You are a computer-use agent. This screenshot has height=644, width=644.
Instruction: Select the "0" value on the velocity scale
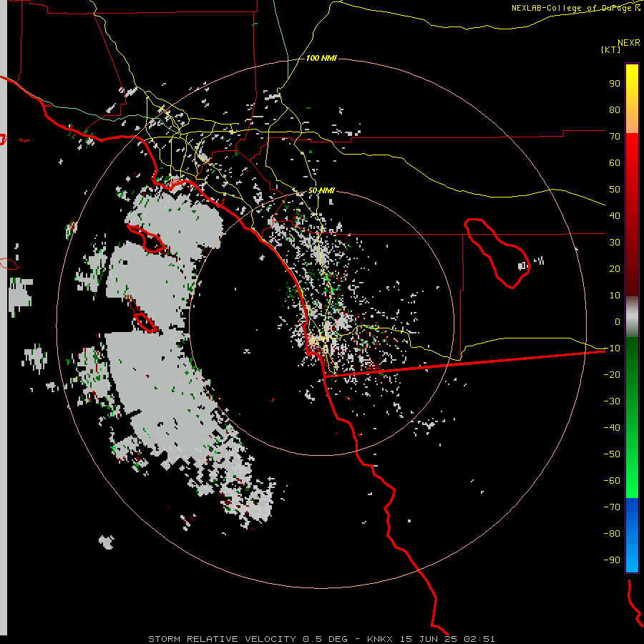point(618,322)
